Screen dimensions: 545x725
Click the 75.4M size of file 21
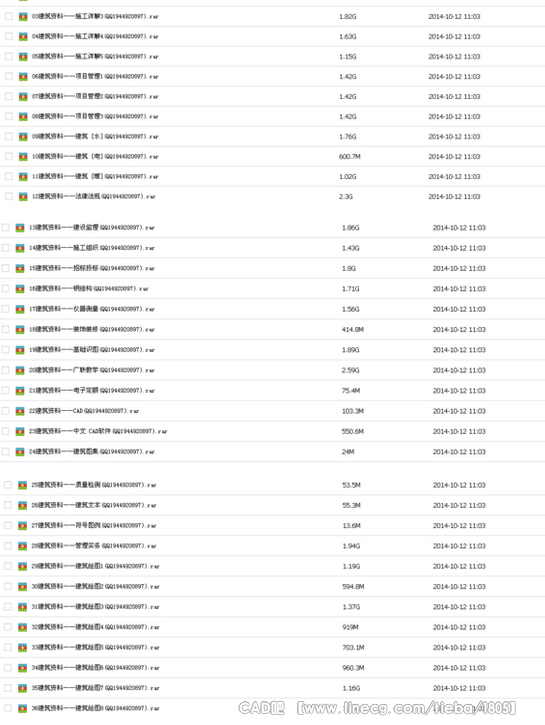pos(351,391)
